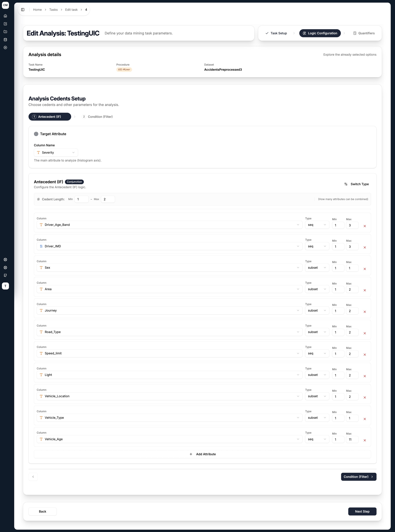Screen dimensions: 395x532
Task: Click the upper lifebuoy help sidebar icon
Action: (x=5, y=260)
